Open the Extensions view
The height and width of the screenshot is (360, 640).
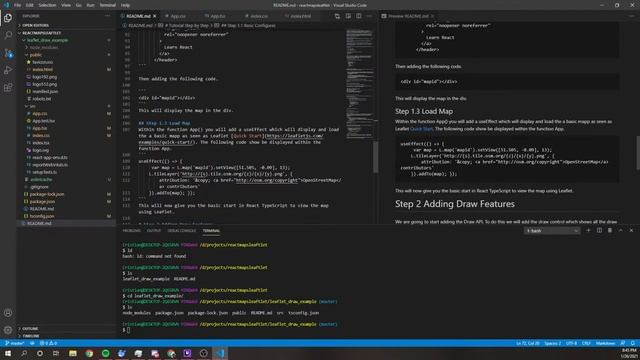8,88
